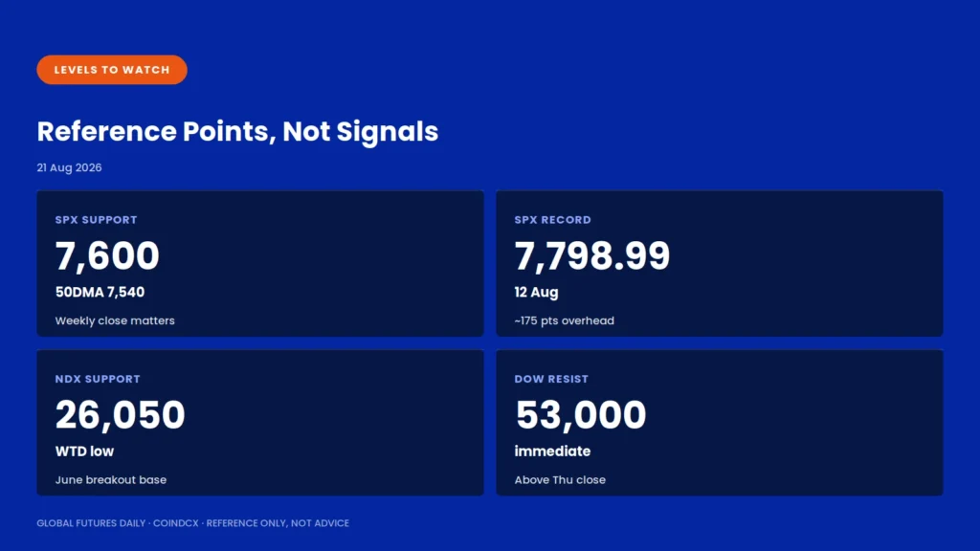Click the Above Thu close note
The width and height of the screenshot is (980, 551).
tap(560, 480)
